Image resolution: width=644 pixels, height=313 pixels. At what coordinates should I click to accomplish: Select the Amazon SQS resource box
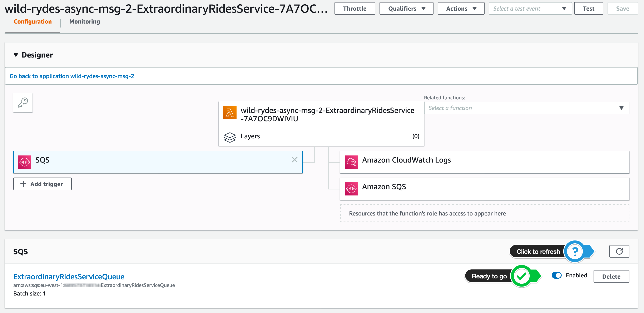[485, 189]
